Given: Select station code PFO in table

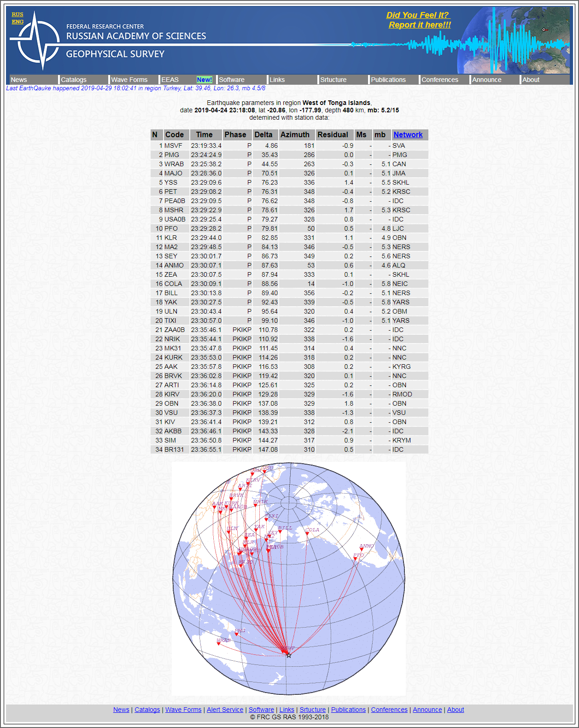Looking at the screenshot, I should (171, 228).
